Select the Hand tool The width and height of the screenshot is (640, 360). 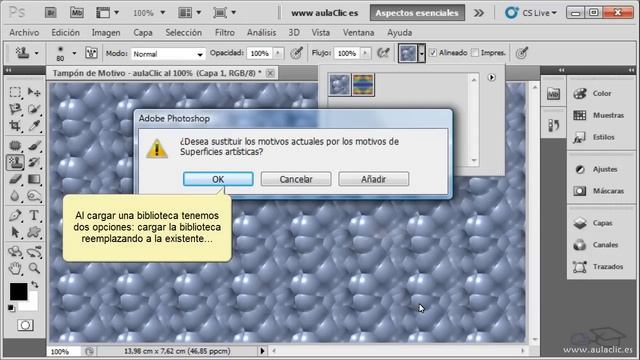[x=15, y=268]
